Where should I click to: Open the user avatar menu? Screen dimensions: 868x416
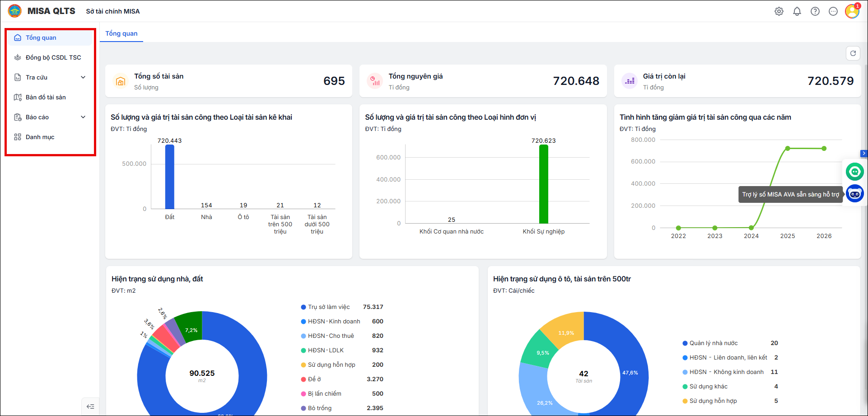[x=852, y=11]
